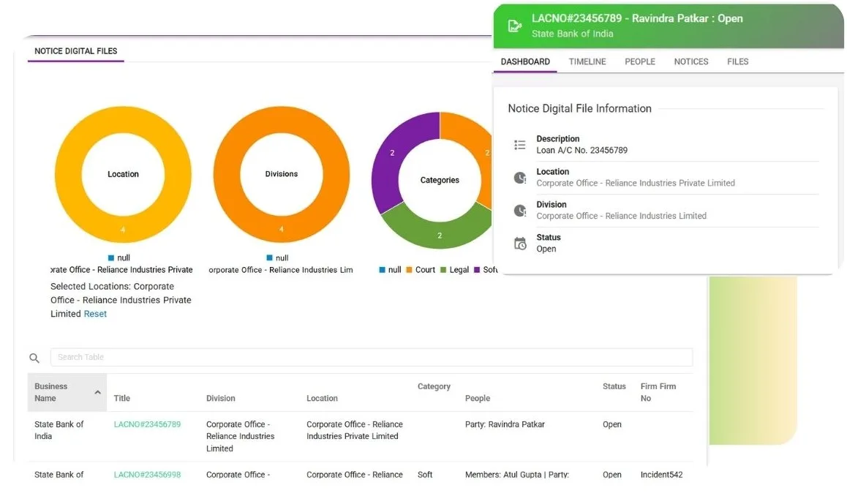Image resolution: width=847 pixels, height=504 pixels.
Task: Toggle the Legal legend color swatch
Action: click(x=443, y=270)
